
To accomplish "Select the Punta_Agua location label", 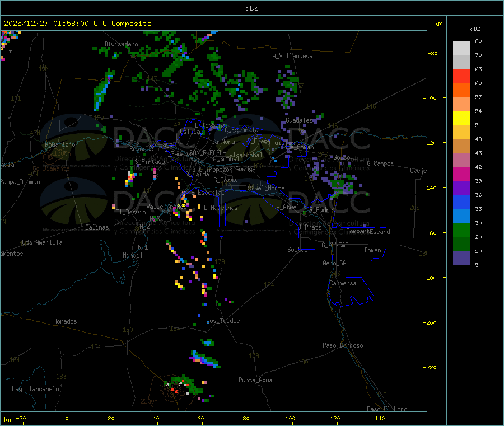I will (255, 380).
